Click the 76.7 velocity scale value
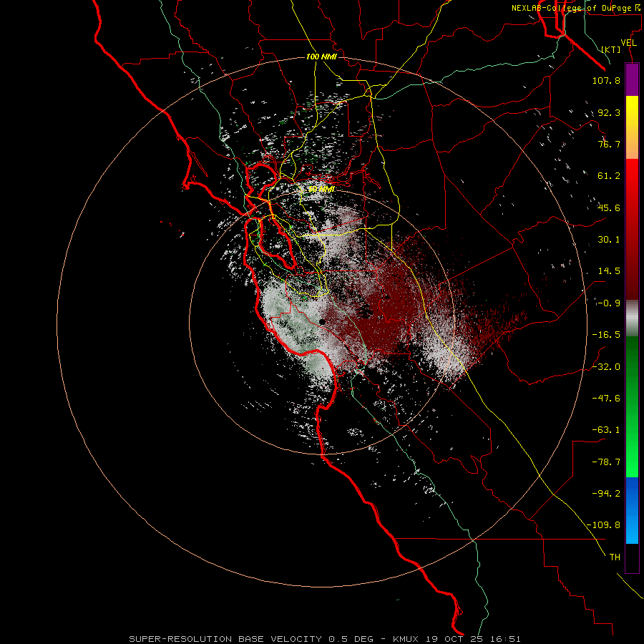 tap(609, 144)
